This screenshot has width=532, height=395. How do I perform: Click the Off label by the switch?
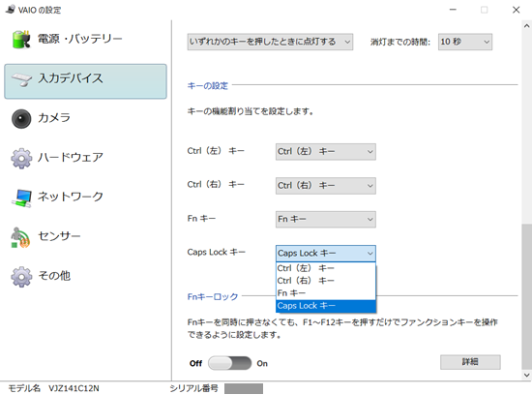pyautogui.click(x=195, y=363)
